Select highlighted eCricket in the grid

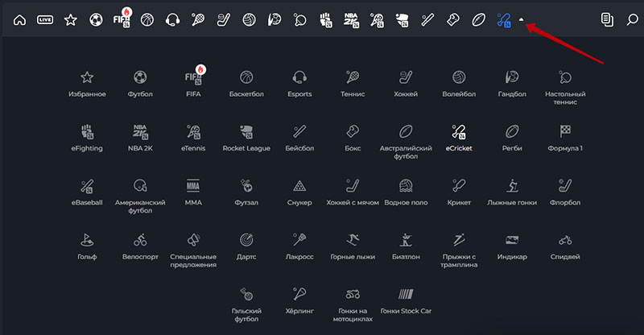tap(459, 138)
